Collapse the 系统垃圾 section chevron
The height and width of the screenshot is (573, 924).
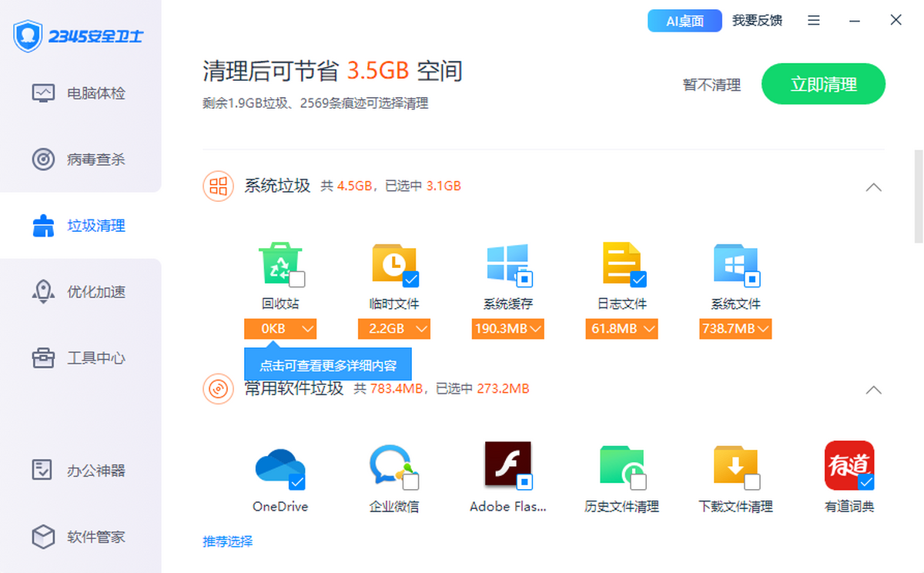click(873, 187)
